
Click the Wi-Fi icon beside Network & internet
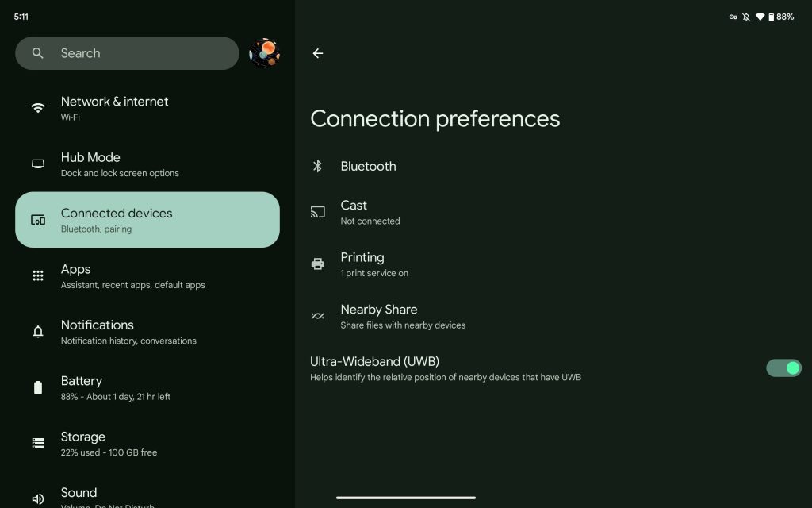coord(38,108)
